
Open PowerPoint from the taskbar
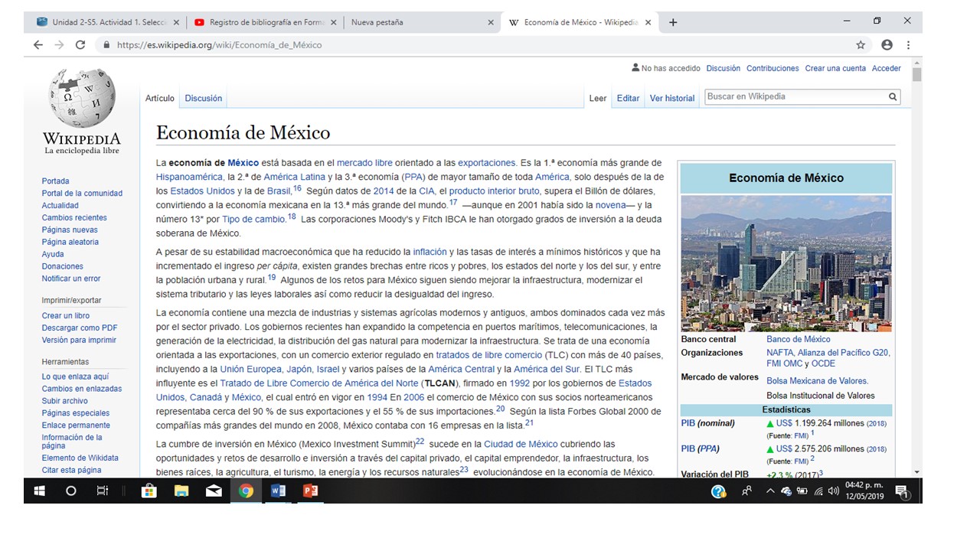pyautogui.click(x=310, y=491)
